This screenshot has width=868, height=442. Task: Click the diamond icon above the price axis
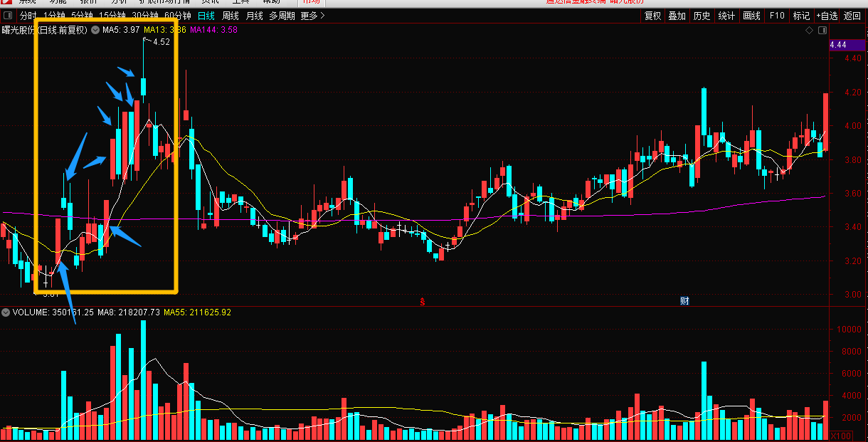tap(809, 31)
